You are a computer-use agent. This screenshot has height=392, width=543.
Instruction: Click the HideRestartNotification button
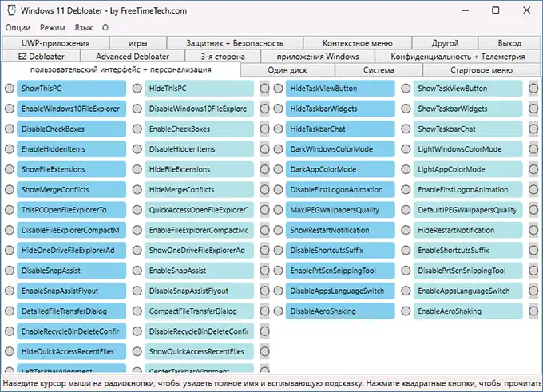pyautogui.click(x=468, y=230)
